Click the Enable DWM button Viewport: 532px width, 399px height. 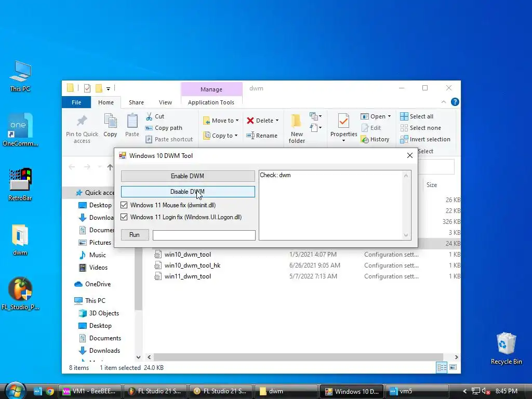(188, 176)
